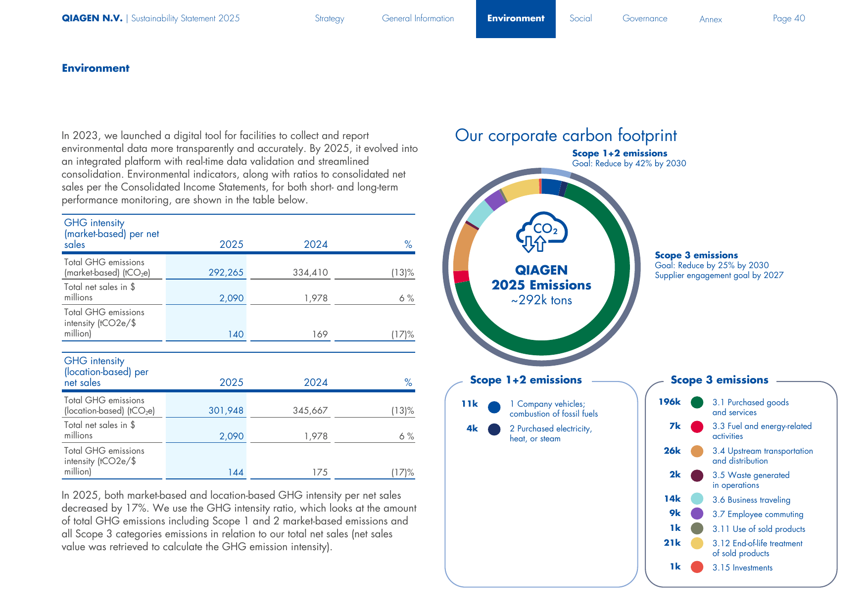Select location-based intensity value 144
868x614 pixels.
coord(236,472)
